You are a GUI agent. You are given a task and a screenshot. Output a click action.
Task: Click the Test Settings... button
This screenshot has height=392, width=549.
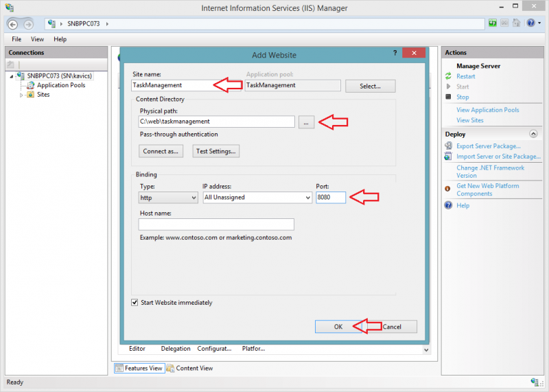[x=216, y=151]
